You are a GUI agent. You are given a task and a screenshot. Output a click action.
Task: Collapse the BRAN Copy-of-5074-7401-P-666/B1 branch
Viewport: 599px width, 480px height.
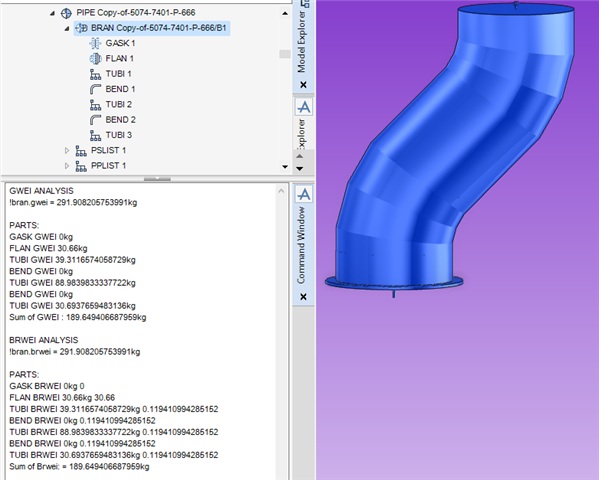[x=67, y=28]
